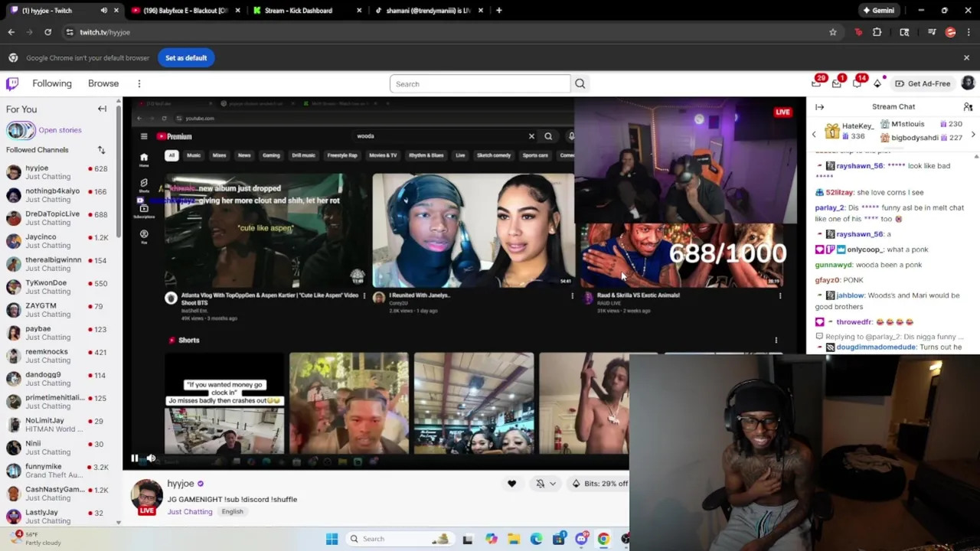Click the Just Chatting category link under stream title
The width and height of the screenshot is (980, 551).
point(190,512)
